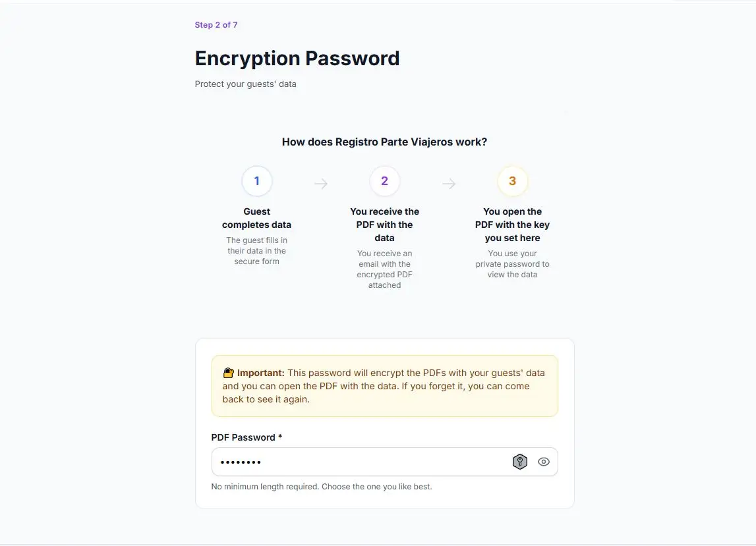Screen dimensions: 756x546
Task: Show the PDF password with the eye icon
Action: tap(544, 462)
